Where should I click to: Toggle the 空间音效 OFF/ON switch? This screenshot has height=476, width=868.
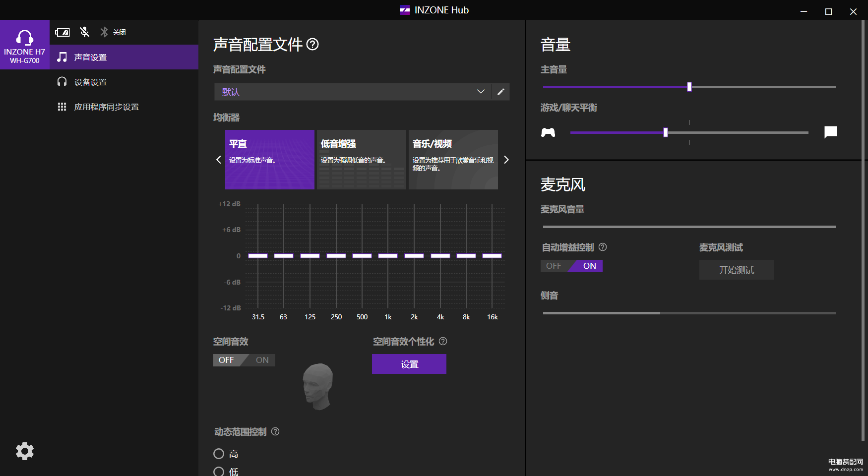(244, 360)
